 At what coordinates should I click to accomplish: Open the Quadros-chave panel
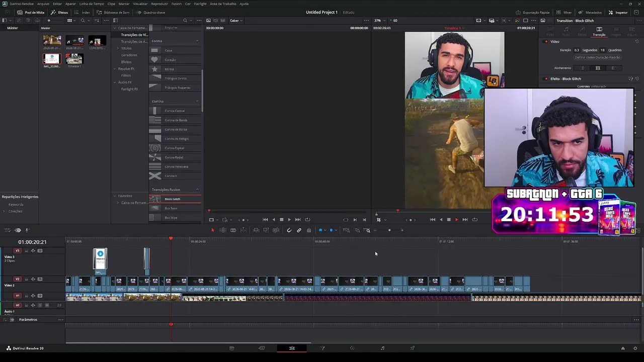(x=150, y=12)
